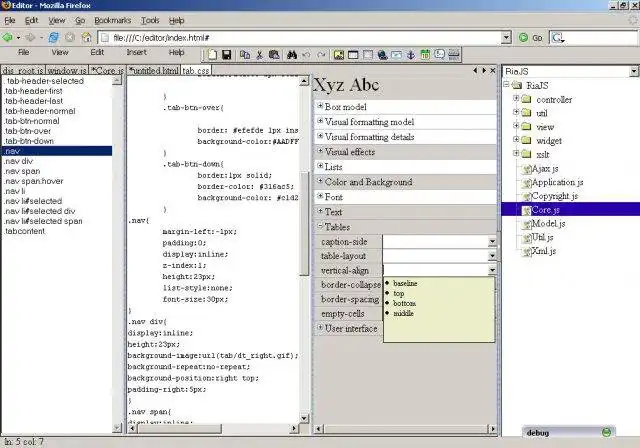Open the vertical-align dropdown arrow
The height and width of the screenshot is (448, 640).
492,270
